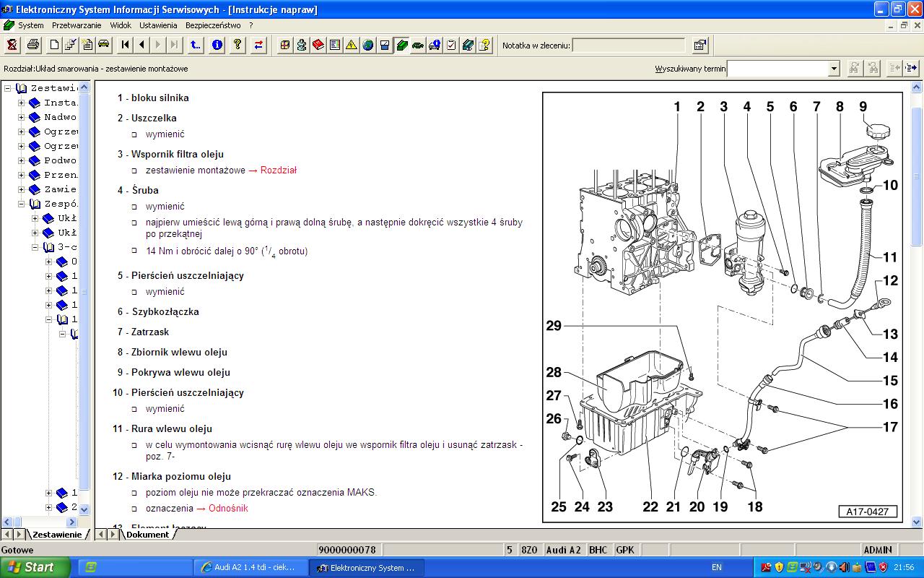
Task: Expand the 'Nadwo' tree node
Action: click(x=22, y=117)
